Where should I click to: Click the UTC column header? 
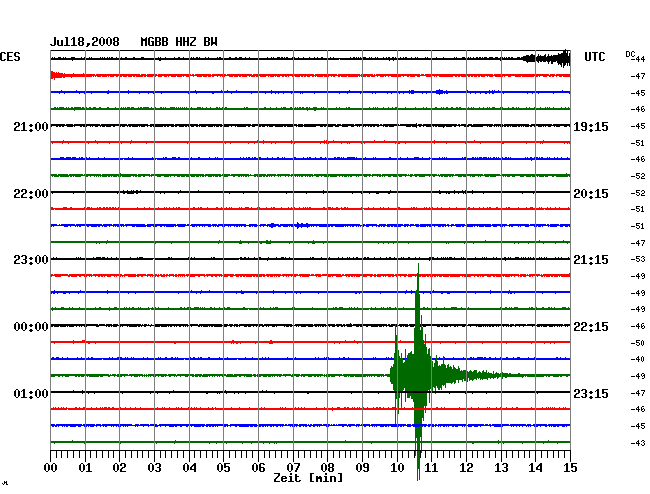(x=594, y=57)
